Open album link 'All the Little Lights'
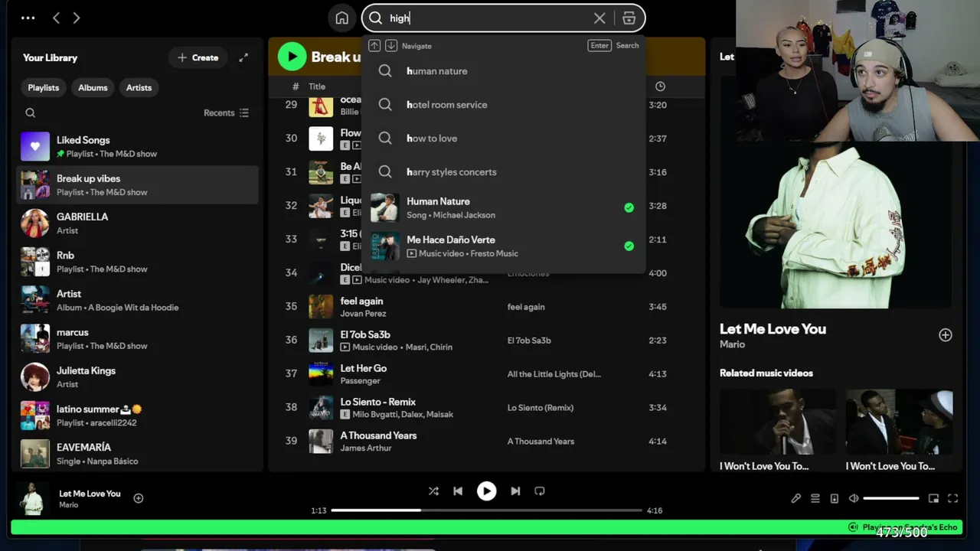980x551 pixels. click(554, 374)
